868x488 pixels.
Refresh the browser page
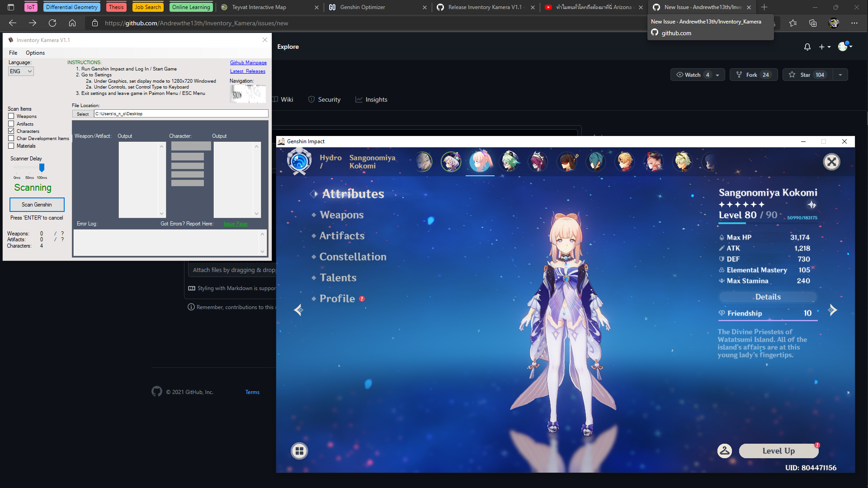[x=52, y=23]
